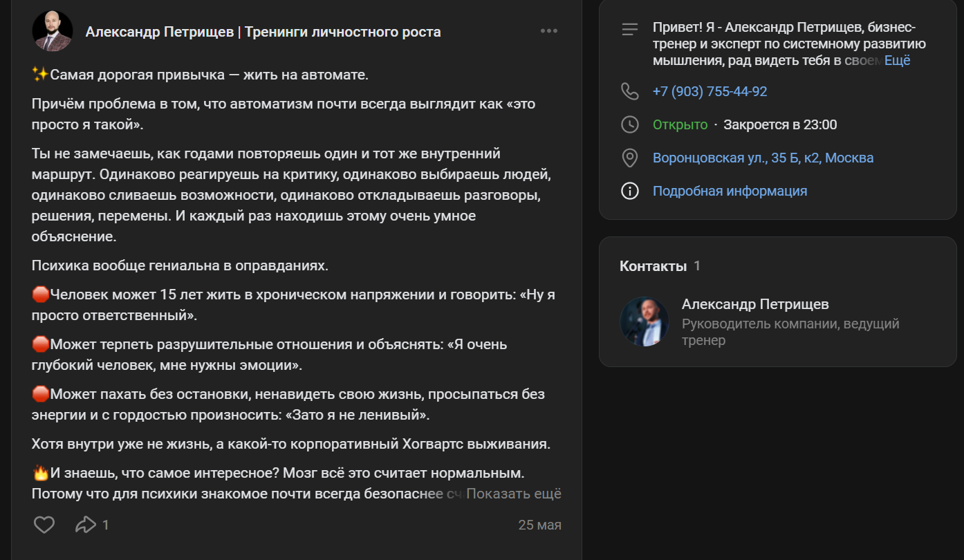Click the greeting text Привет! Я - Александр Петрищев
The image size is (964, 560).
(x=789, y=44)
